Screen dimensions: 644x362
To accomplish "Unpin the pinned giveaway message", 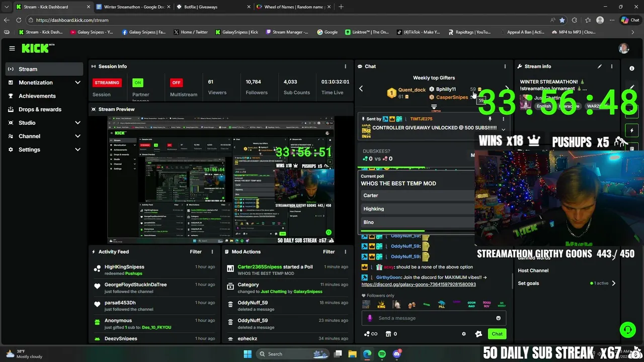I will (x=490, y=119).
